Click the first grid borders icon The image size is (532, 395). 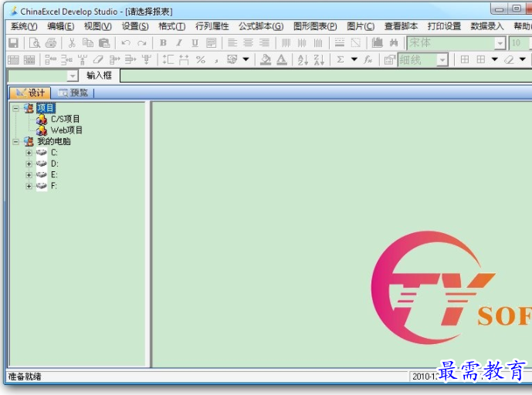[x=465, y=60]
